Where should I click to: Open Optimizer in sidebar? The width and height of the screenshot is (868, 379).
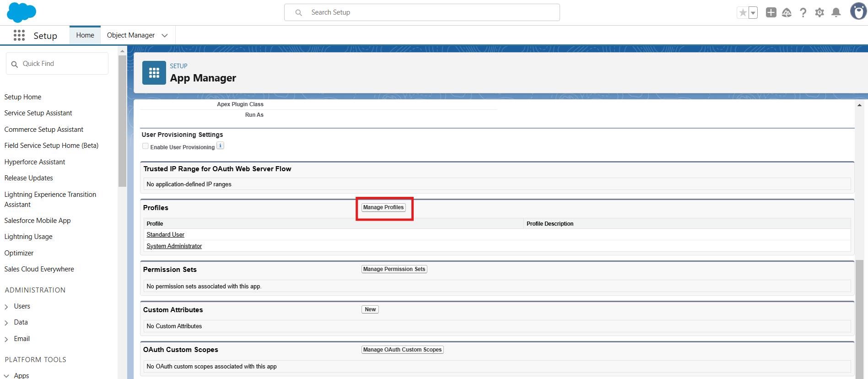coord(19,253)
